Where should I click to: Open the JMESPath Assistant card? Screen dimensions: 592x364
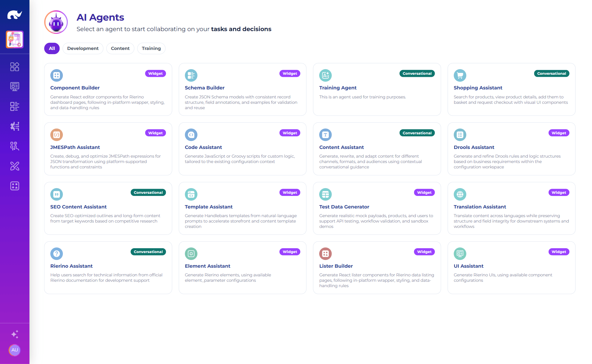click(108, 149)
